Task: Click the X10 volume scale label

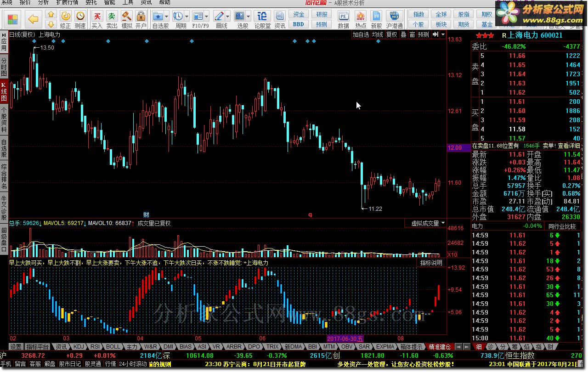Action: click(452, 254)
